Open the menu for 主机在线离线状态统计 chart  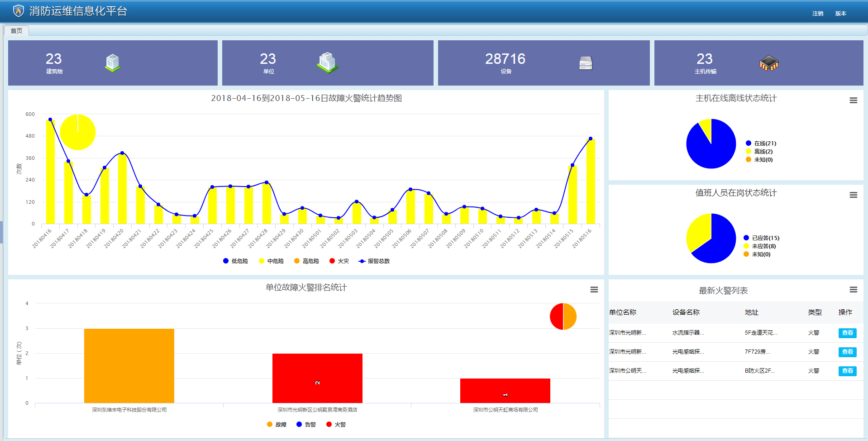click(x=853, y=101)
